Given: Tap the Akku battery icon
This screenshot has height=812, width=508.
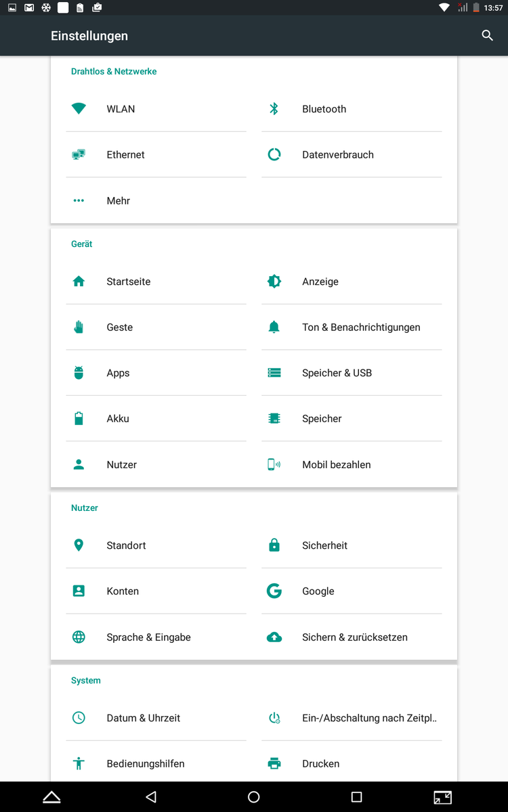Looking at the screenshot, I should (x=79, y=419).
